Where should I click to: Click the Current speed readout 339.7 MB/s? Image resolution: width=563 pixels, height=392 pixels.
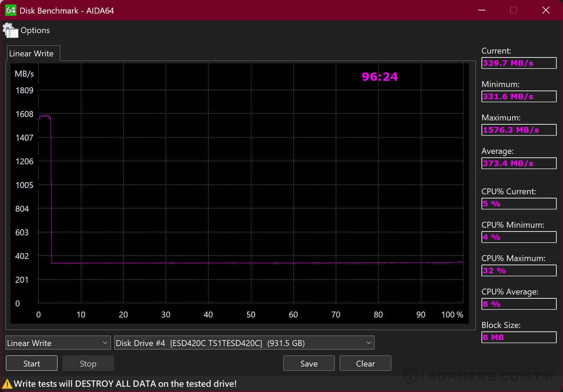coord(519,63)
